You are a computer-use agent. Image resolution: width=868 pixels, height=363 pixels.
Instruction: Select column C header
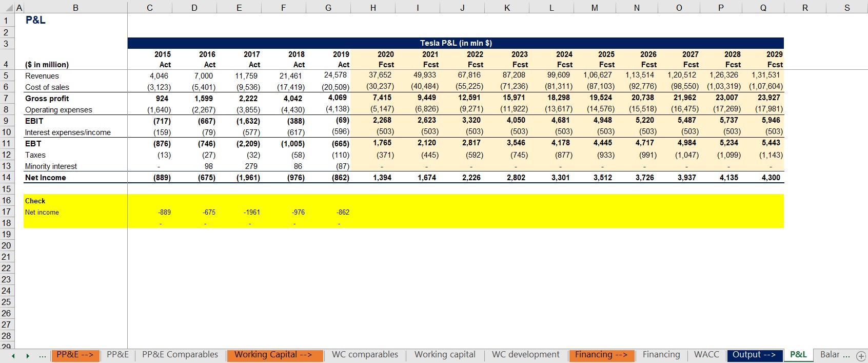150,7
